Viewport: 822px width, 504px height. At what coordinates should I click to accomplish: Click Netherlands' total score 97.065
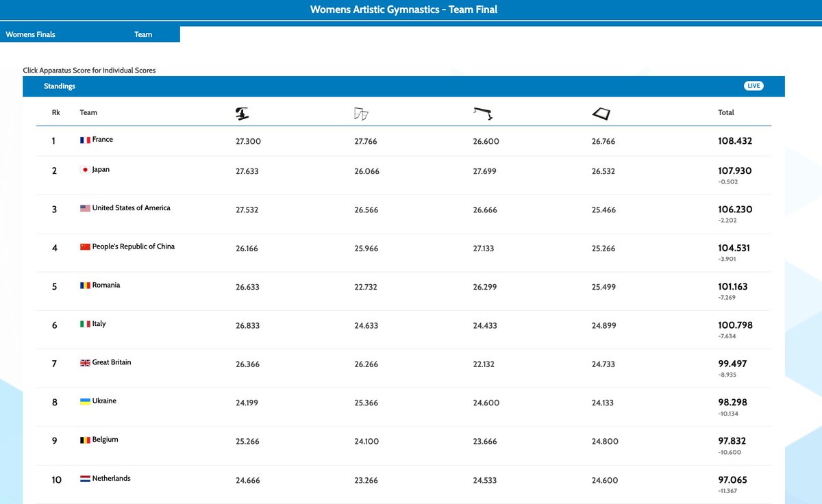point(732,479)
